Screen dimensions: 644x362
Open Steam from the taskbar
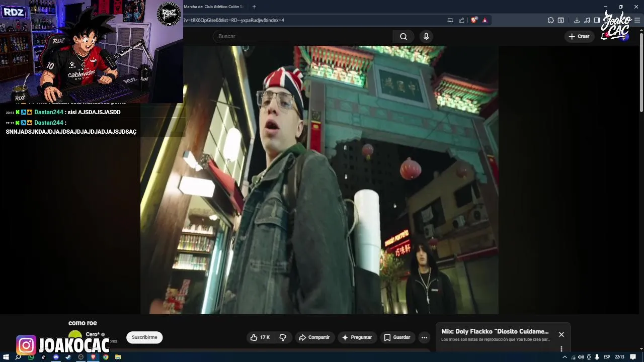coord(68,357)
